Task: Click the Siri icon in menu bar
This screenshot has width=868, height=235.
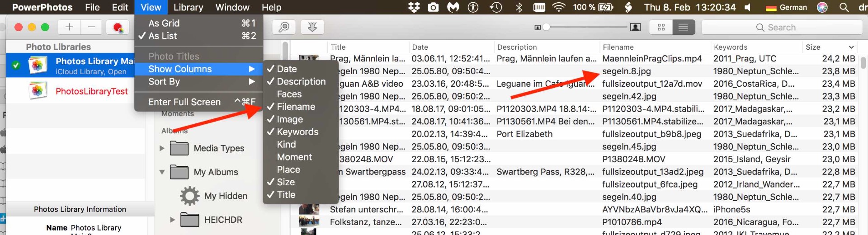Action: point(822,7)
